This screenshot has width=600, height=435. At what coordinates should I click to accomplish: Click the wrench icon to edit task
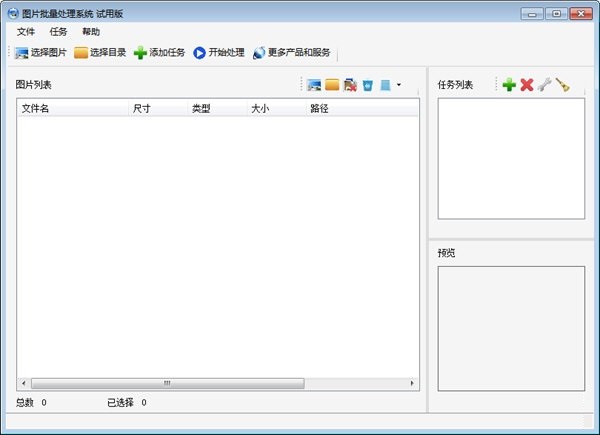coord(544,85)
